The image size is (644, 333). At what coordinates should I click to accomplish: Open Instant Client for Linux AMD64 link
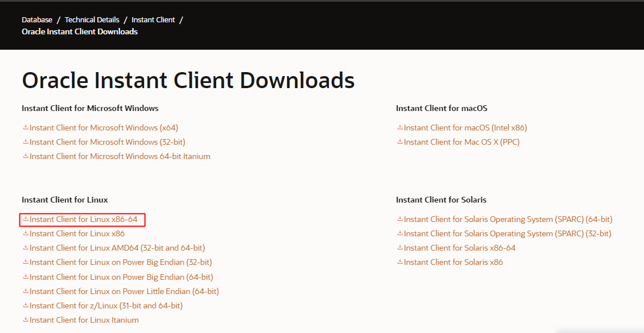(117, 248)
